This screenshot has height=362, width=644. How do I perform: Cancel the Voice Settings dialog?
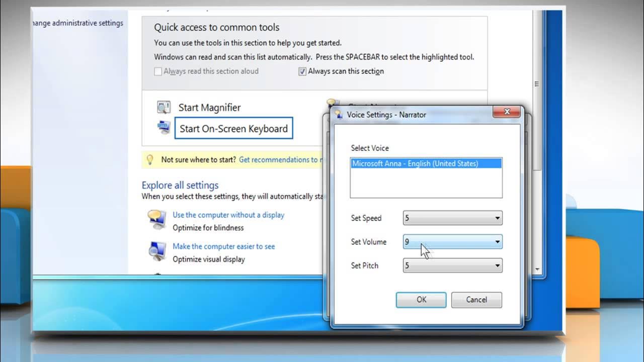click(476, 300)
